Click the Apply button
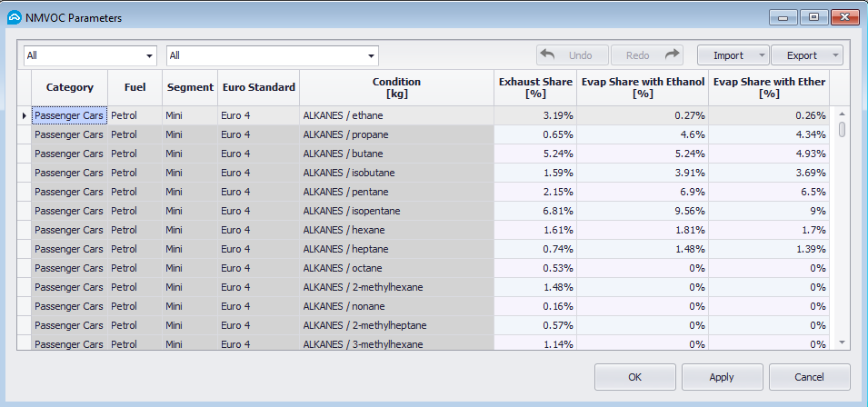This screenshot has width=868, height=407. click(x=722, y=377)
